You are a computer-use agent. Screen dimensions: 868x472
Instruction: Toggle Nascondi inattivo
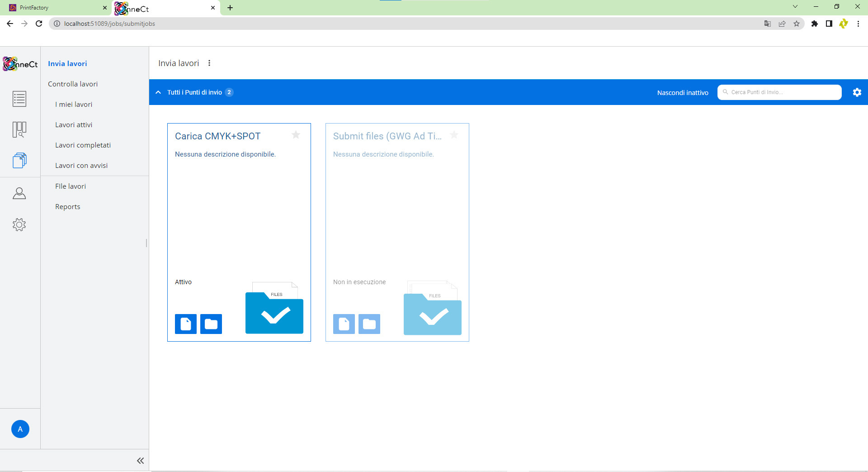(683, 92)
